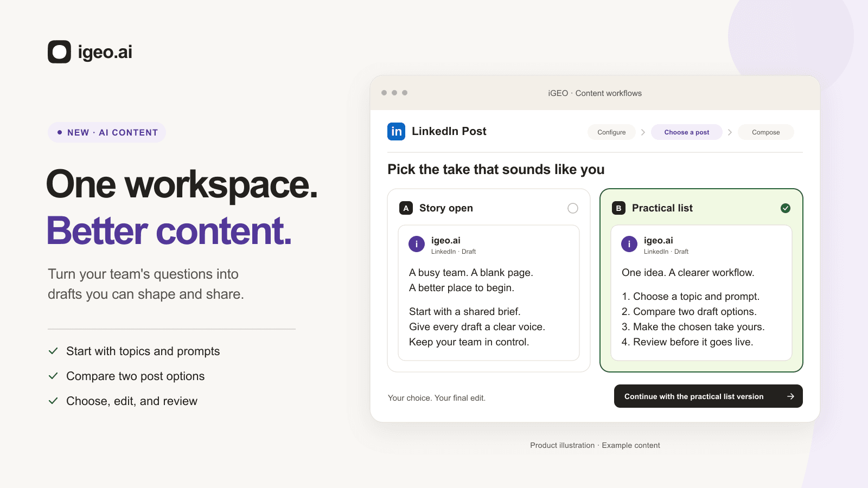Click checkmark beside Start with topics and prompts
The image size is (868, 488).
click(53, 351)
